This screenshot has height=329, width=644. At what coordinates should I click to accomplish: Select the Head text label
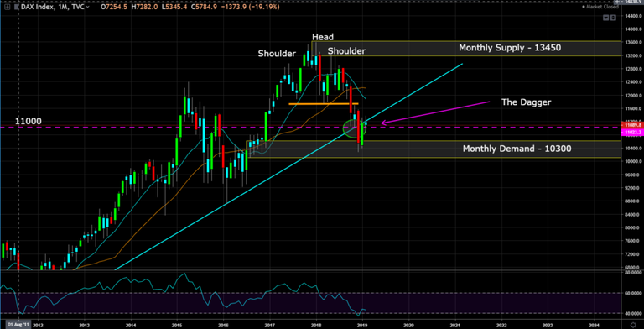(323, 37)
